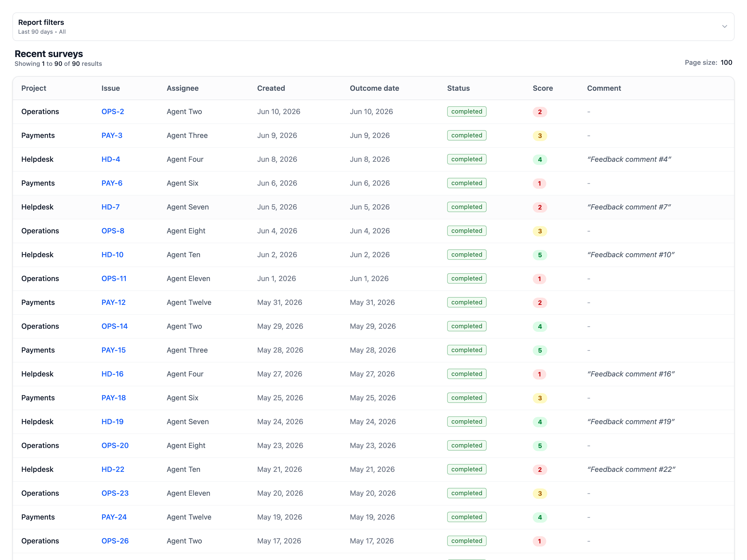Click the Score column header

coord(543,88)
